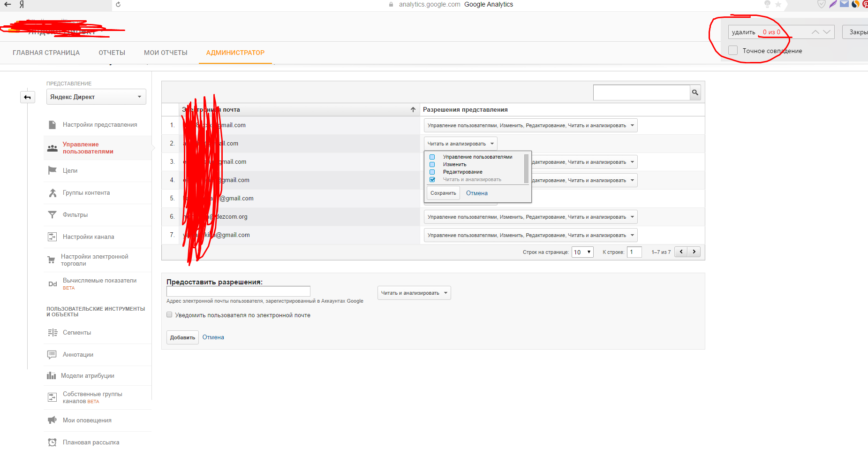Expand the permissions dropdown arrow in row 4
This screenshot has height=451, width=868.
[x=632, y=181]
